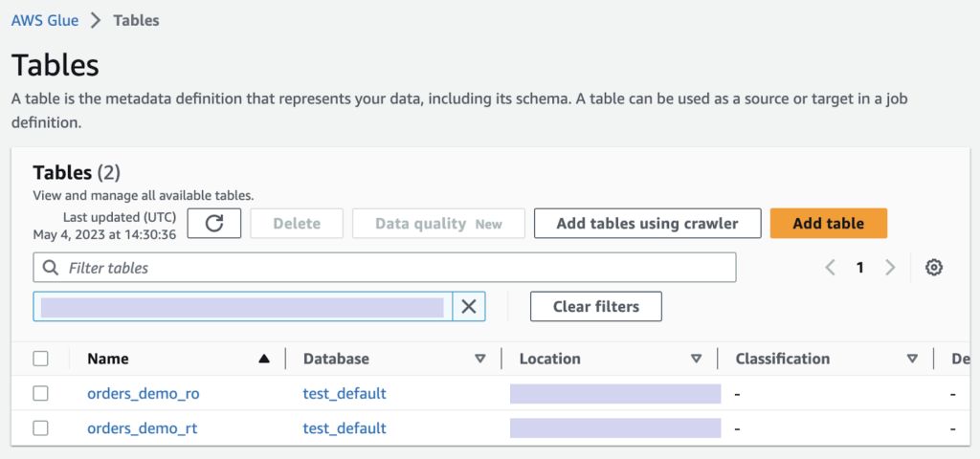Check the orders_demo_rt row checkbox
Image resolution: width=980 pixels, height=459 pixels.
40,428
